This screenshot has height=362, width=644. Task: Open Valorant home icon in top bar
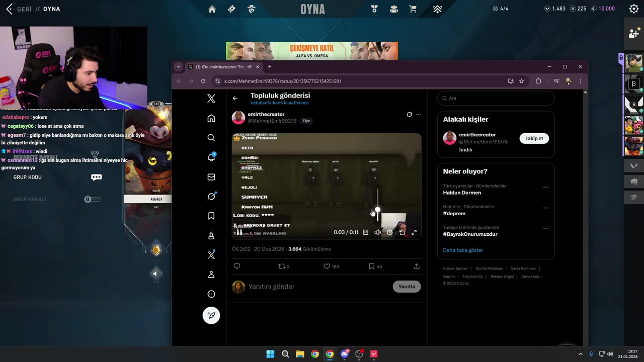[x=212, y=9]
